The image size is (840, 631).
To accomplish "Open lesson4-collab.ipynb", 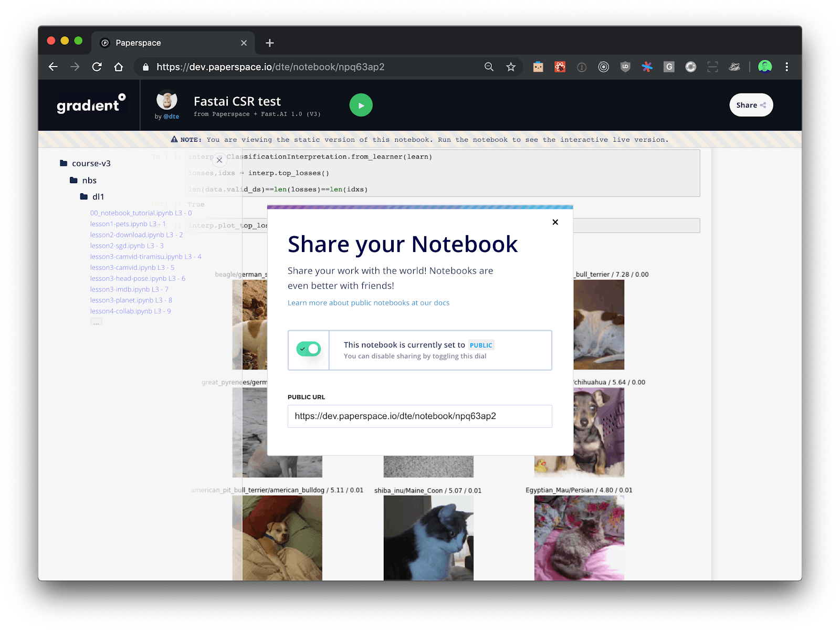I will pos(131,311).
